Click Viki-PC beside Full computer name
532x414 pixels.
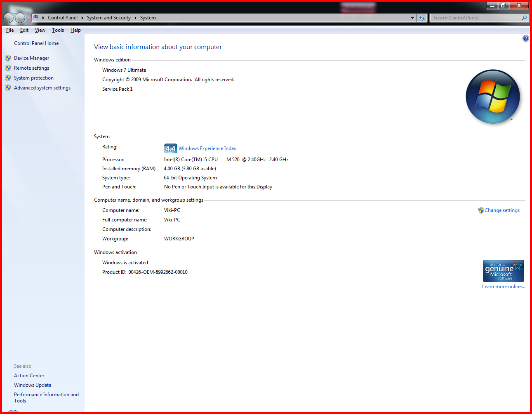(172, 220)
